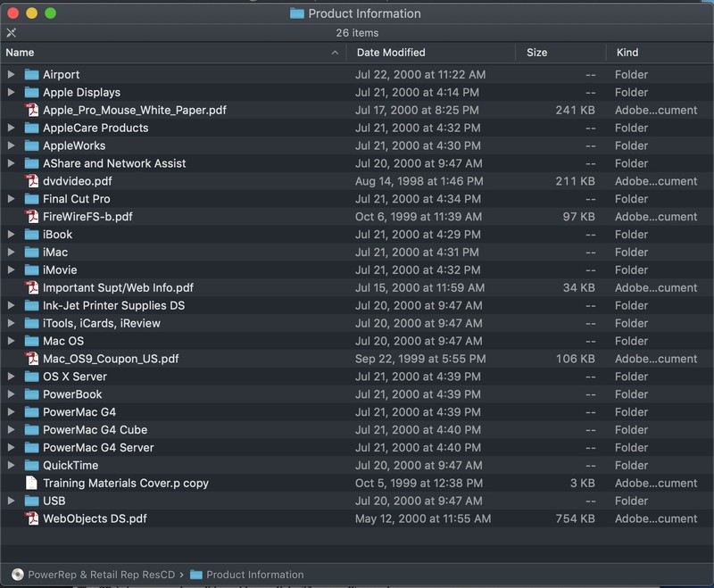Click the 241 KB size value
The width and height of the screenshot is (714, 588).
(575, 110)
